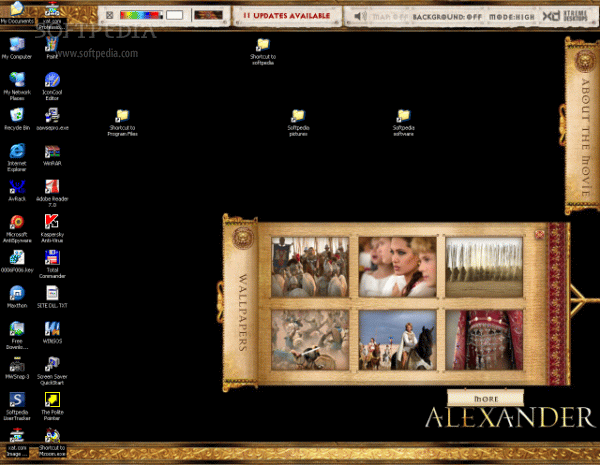Open Adobe Reader 7.0 shortcut
This screenshot has height=465, width=600.
[52, 193]
